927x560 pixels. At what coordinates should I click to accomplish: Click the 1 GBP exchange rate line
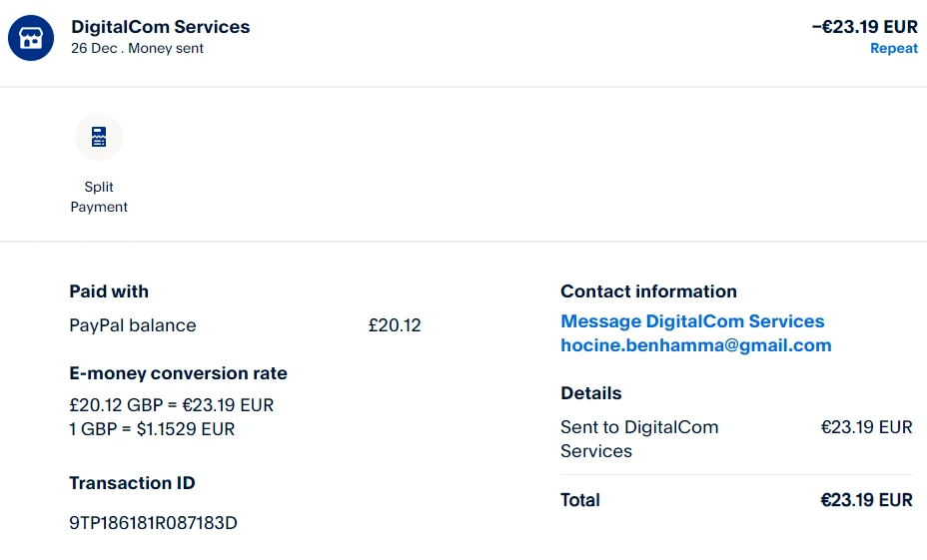152,429
